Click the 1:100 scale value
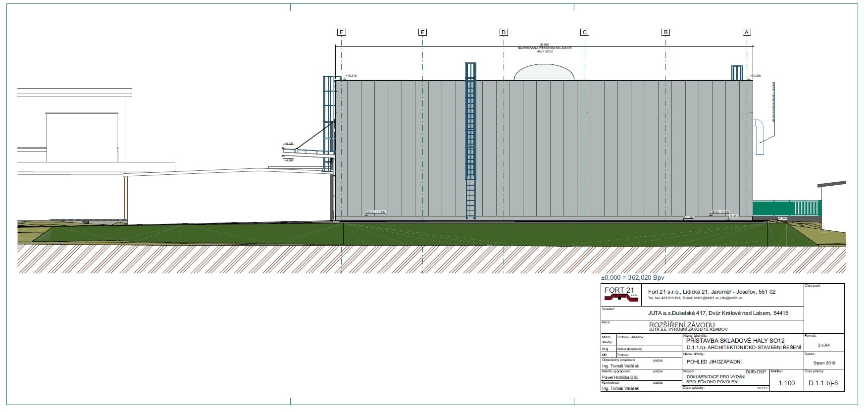This screenshot has height=412, width=868. [x=787, y=383]
